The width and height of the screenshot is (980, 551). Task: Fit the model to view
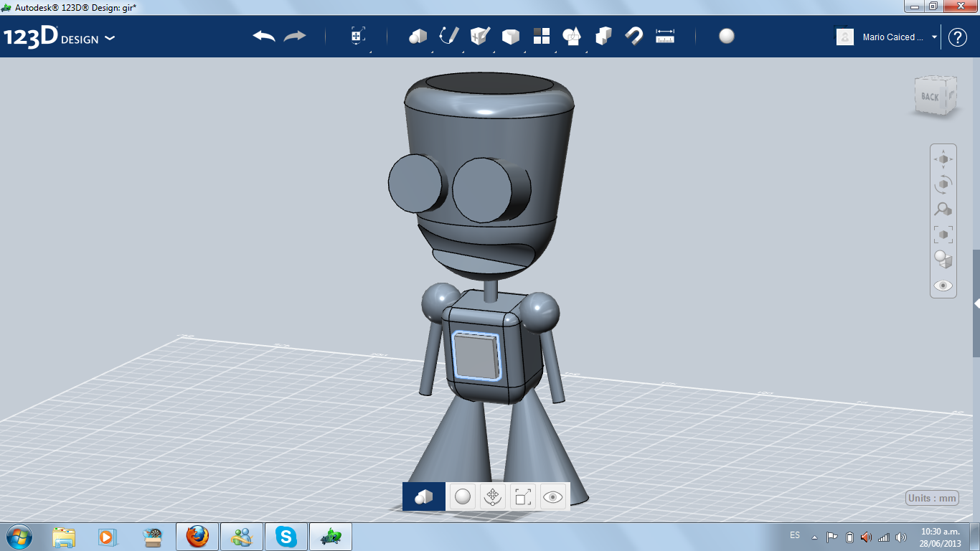[x=943, y=235]
